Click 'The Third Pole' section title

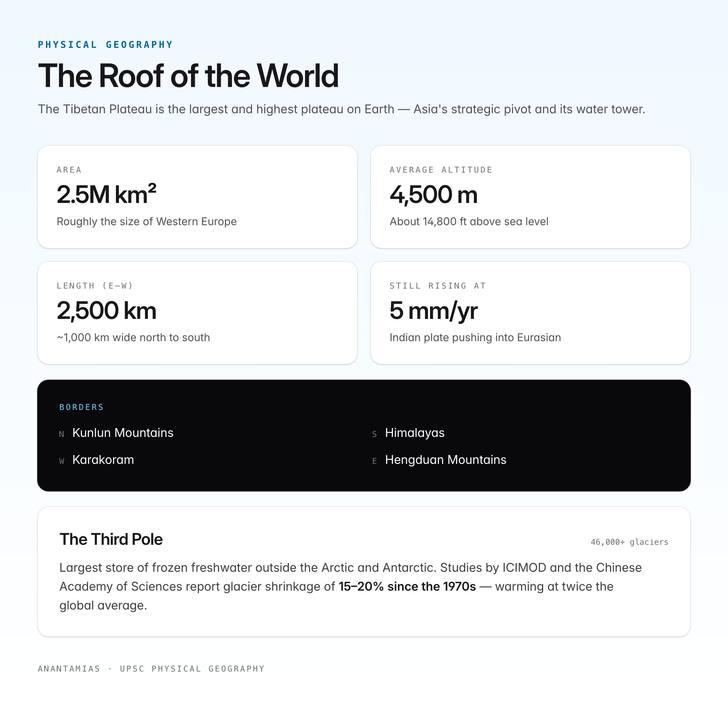click(111, 539)
